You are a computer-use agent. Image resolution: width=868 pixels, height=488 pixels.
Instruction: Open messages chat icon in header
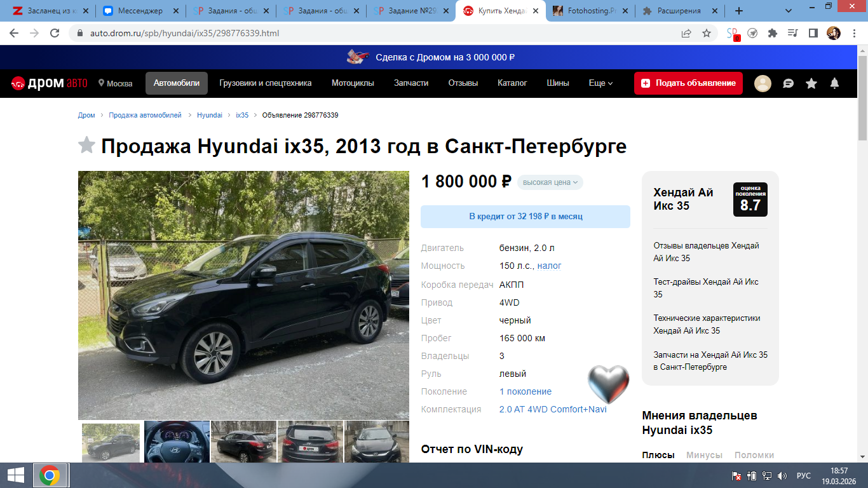click(x=788, y=83)
